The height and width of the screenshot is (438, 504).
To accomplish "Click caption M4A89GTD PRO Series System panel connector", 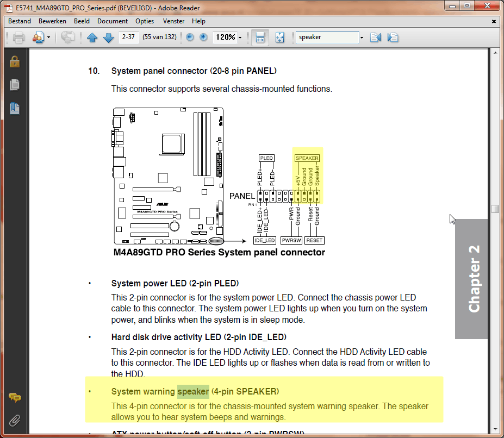I will coord(219,252).
